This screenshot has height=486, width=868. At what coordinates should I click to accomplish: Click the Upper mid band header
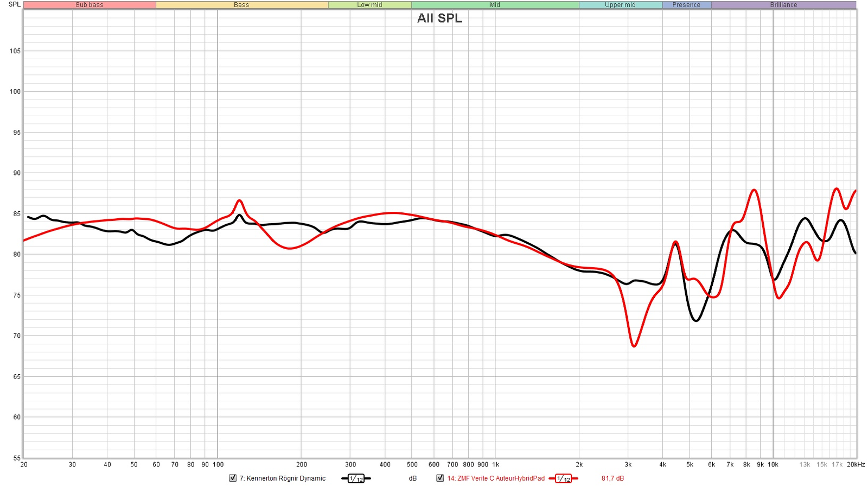pyautogui.click(x=620, y=5)
